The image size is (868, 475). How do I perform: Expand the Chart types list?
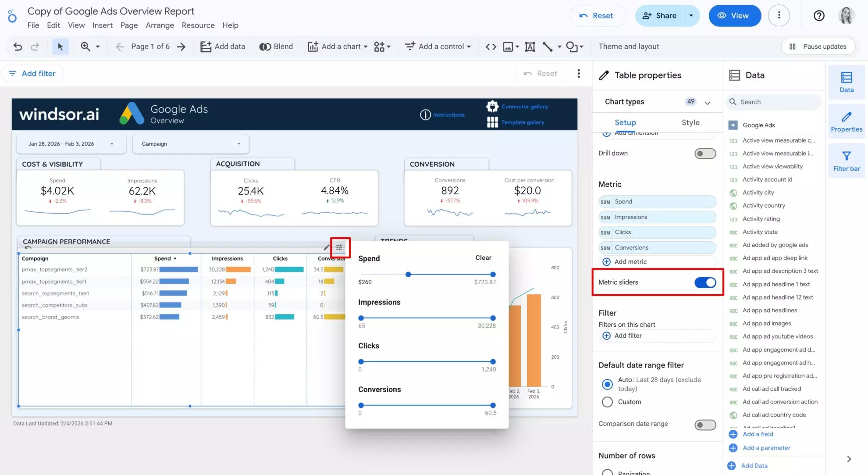pyautogui.click(x=707, y=102)
